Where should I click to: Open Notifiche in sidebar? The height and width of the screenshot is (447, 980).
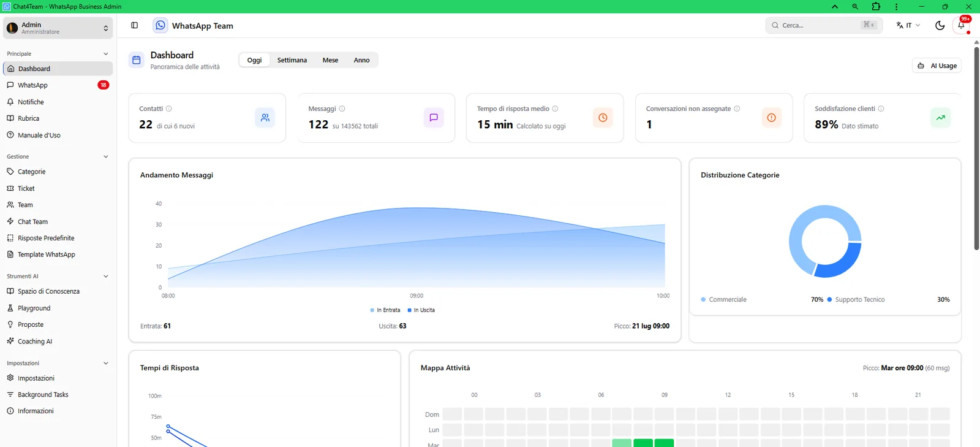[x=58, y=102]
